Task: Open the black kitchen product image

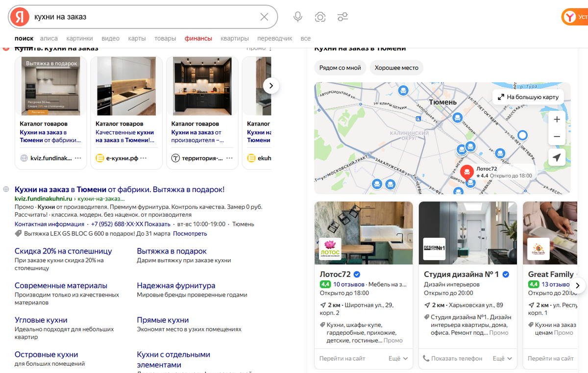Action: point(202,86)
